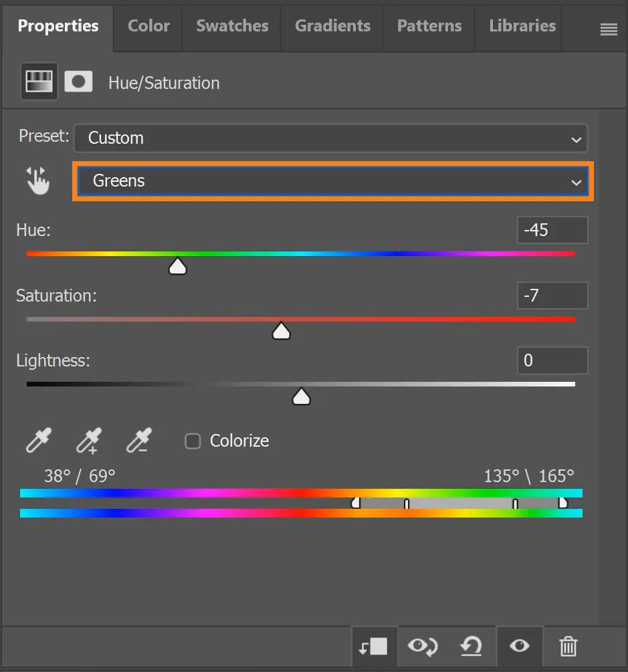Click the Hue/Saturation adjustment icon

click(39, 82)
